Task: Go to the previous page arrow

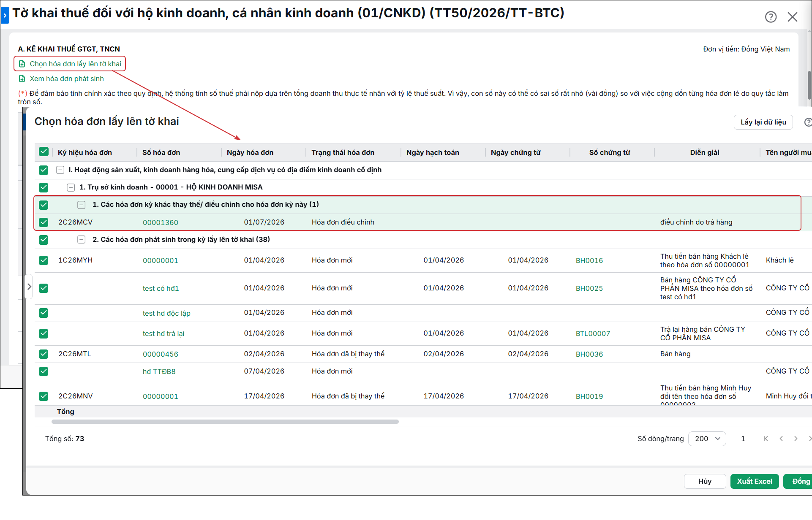Action: coord(781,439)
